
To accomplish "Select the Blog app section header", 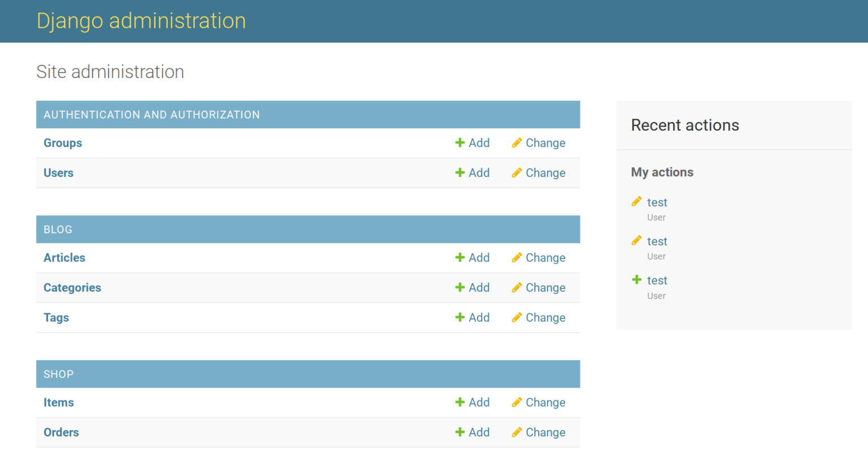I will 58,230.
